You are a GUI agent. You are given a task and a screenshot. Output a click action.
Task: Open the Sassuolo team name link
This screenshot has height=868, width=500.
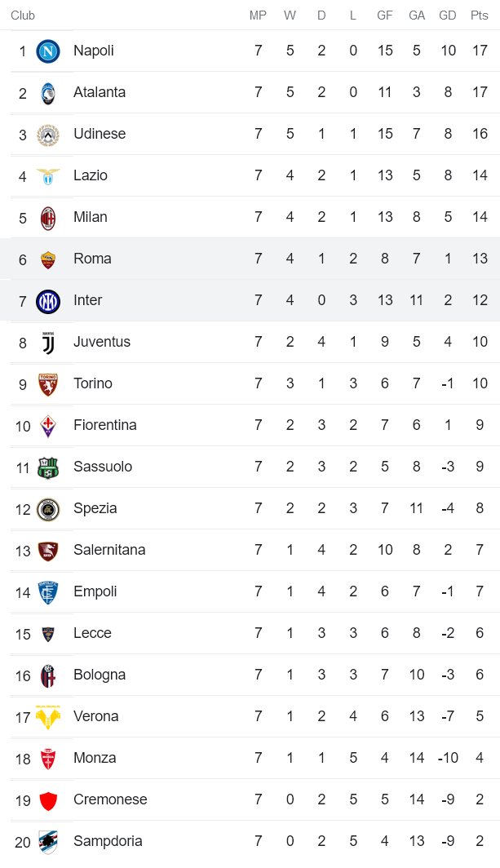pos(102,467)
